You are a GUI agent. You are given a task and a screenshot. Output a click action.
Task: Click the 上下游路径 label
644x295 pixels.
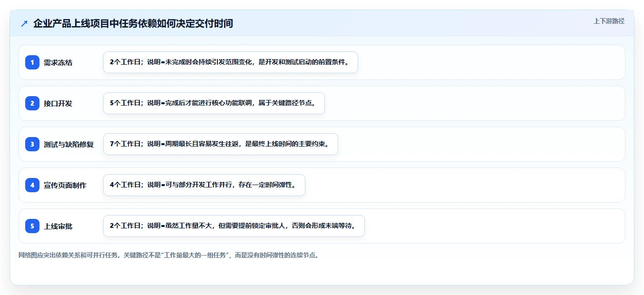point(609,21)
